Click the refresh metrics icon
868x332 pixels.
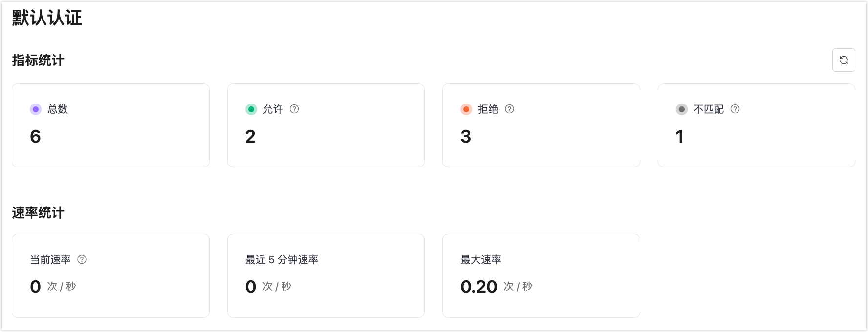click(844, 60)
